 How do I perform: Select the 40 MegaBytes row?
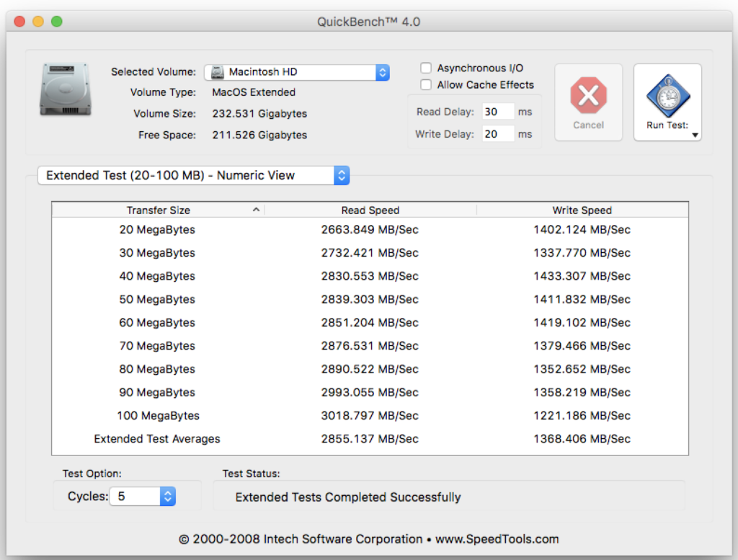coord(370,276)
